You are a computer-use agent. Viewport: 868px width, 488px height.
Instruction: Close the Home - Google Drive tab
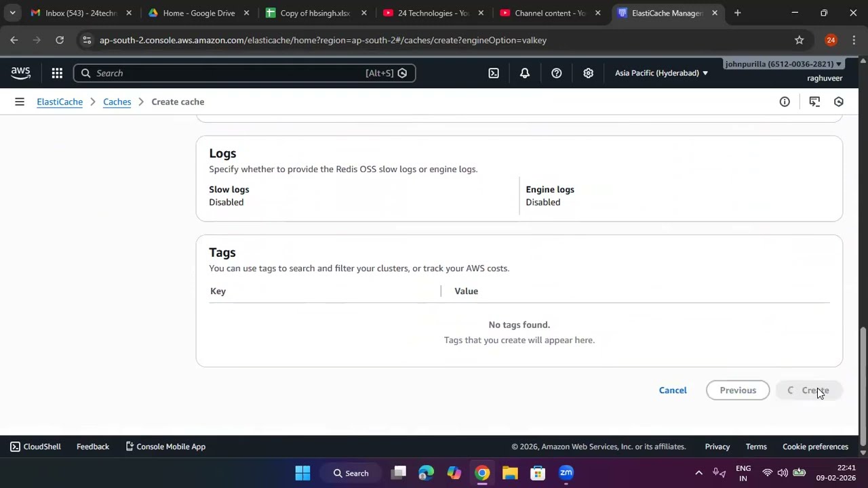(246, 13)
